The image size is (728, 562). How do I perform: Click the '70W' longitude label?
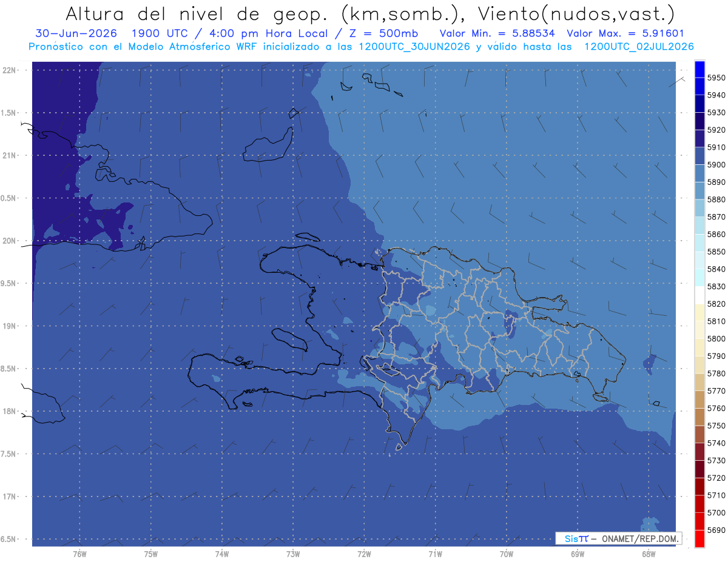[x=507, y=554]
